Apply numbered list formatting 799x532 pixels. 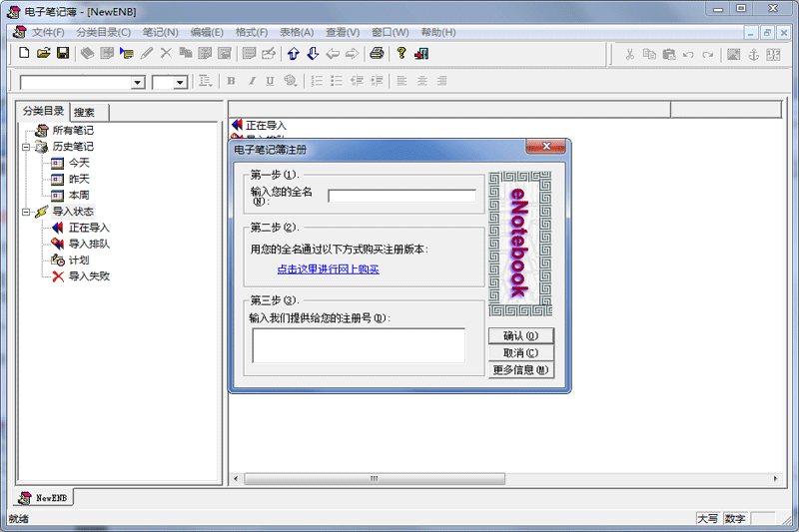pyautogui.click(x=317, y=81)
